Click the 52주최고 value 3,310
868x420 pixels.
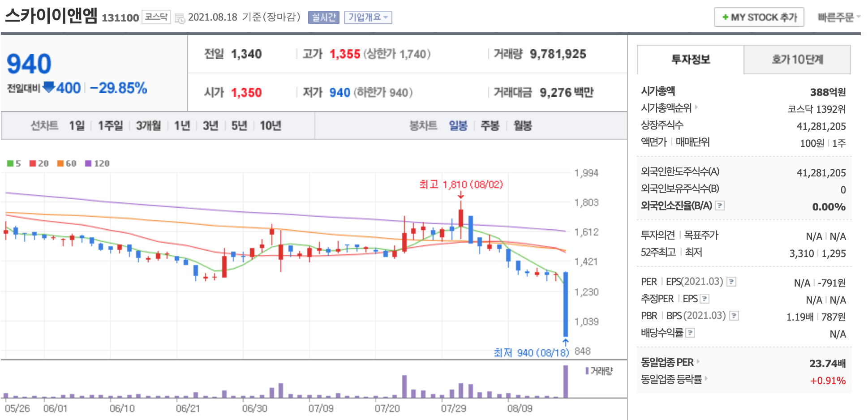pos(802,253)
